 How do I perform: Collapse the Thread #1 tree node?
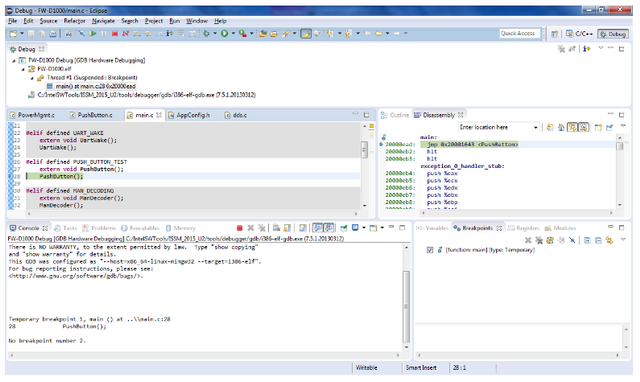tap(32, 78)
